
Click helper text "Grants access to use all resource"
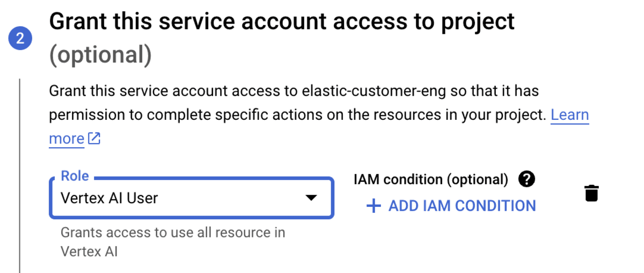pyautogui.click(x=173, y=233)
